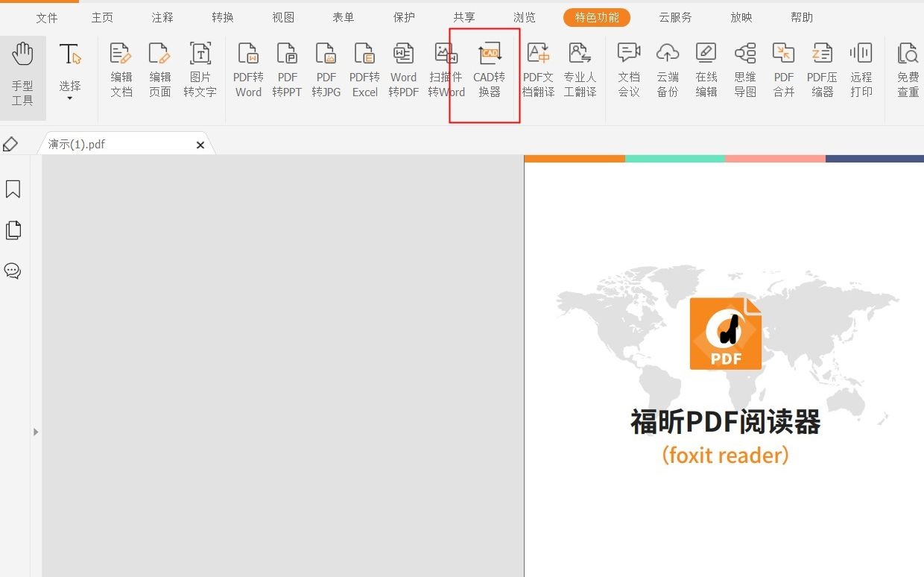Switch to the 放映 tab
The image size is (924, 577).
point(741,18)
